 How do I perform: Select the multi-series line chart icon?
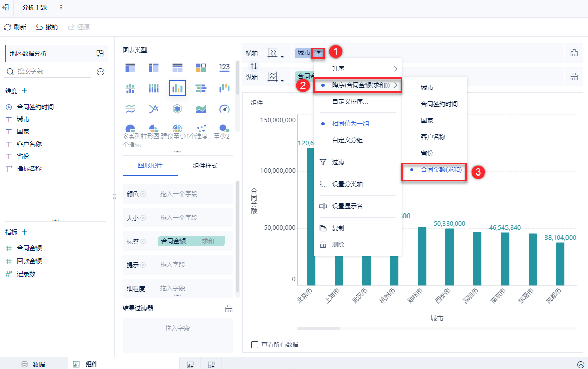[x=154, y=109]
